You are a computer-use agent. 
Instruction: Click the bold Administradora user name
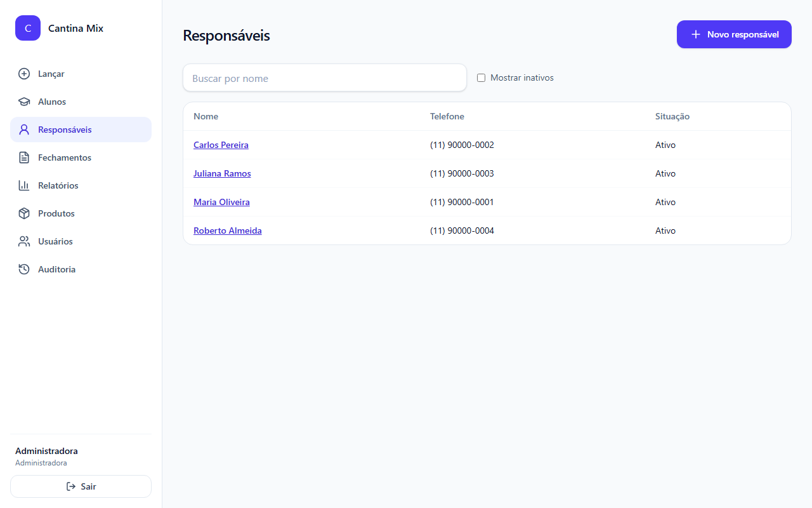pyautogui.click(x=46, y=451)
